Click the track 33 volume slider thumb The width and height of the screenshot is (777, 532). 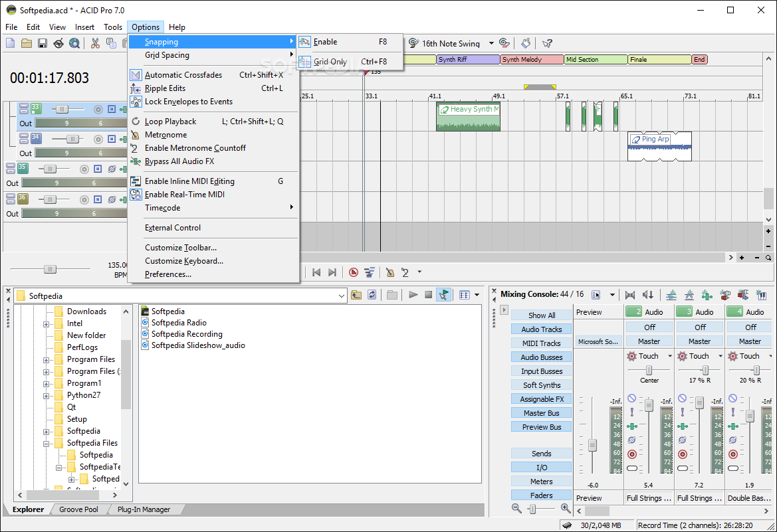[61, 109]
